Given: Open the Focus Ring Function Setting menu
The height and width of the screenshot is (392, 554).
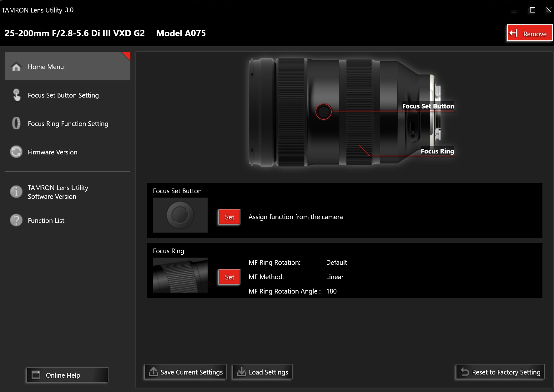Looking at the screenshot, I should [x=68, y=124].
